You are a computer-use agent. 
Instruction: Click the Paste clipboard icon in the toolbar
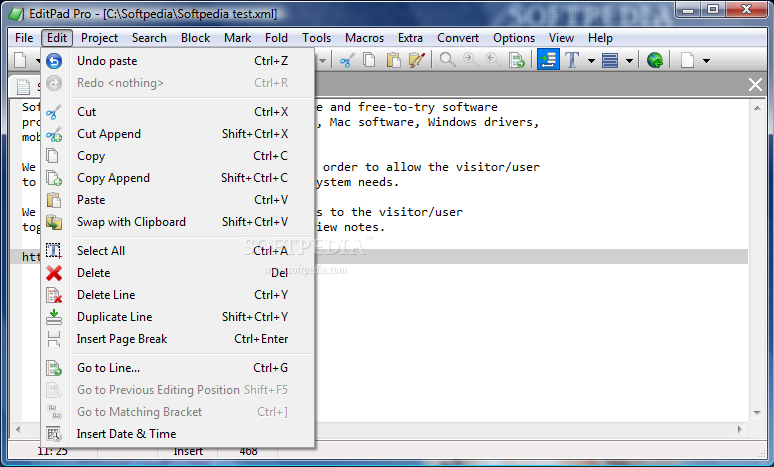[x=393, y=60]
